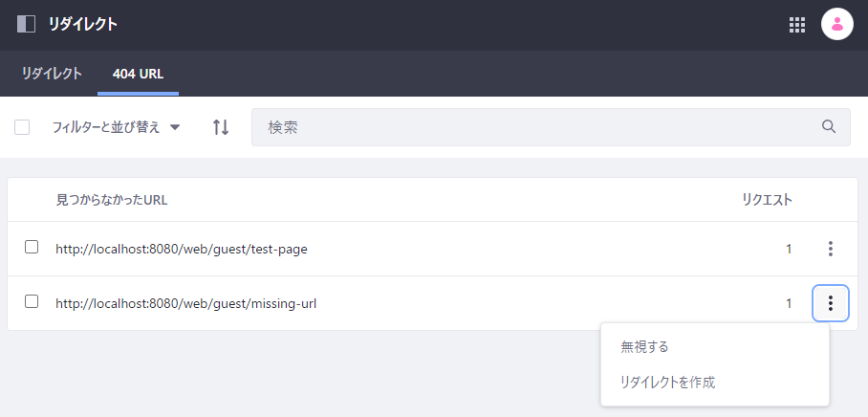
Task: Expand the フィルターと並び替え dropdown
Action: (116, 127)
